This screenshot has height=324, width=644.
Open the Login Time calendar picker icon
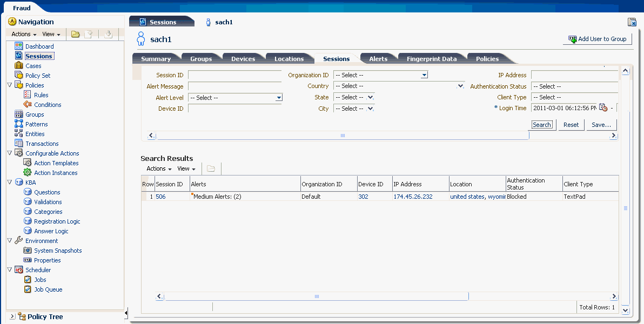coord(603,107)
